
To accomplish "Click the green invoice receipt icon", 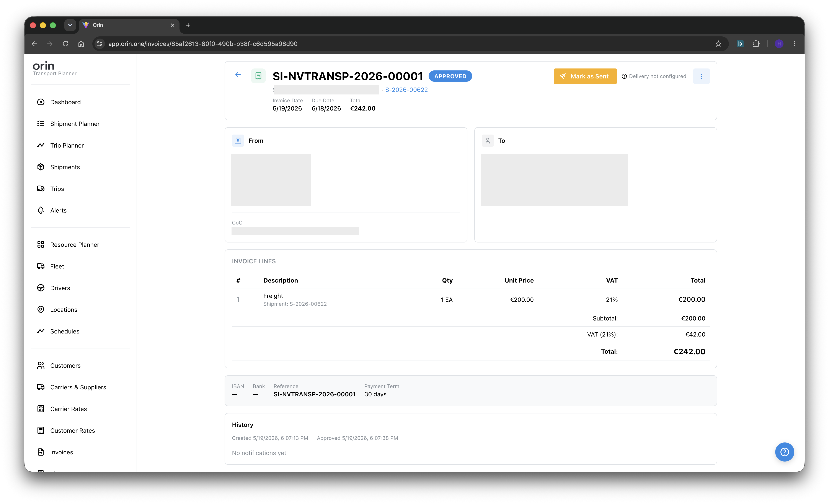I will [258, 76].
